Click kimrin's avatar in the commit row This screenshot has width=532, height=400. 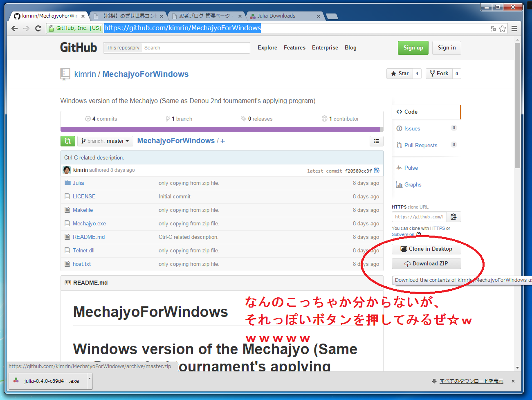click(67, 170)
